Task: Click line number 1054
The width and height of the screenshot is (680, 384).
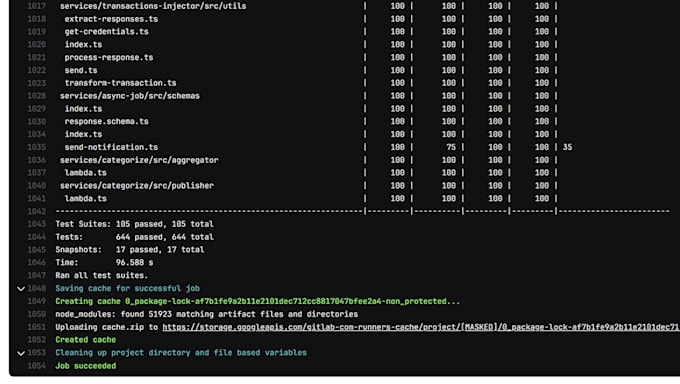Action: tap(36, 366)
